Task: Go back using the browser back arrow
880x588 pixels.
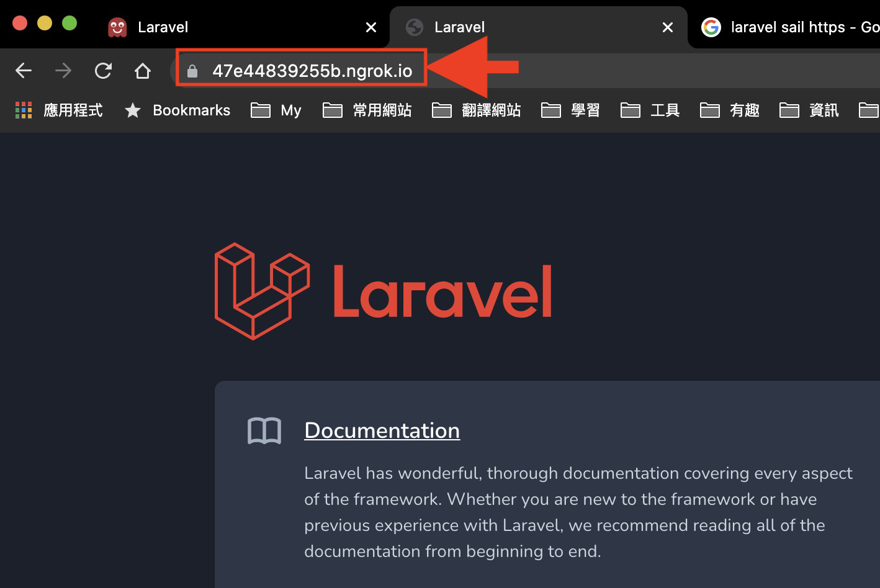Action: 24,71
